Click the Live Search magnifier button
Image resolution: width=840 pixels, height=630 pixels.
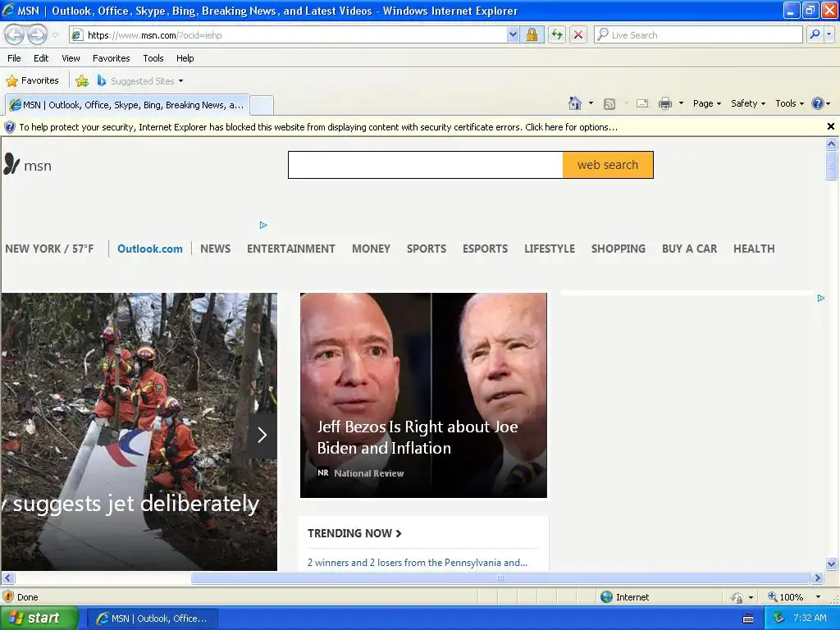pos(815,34)
